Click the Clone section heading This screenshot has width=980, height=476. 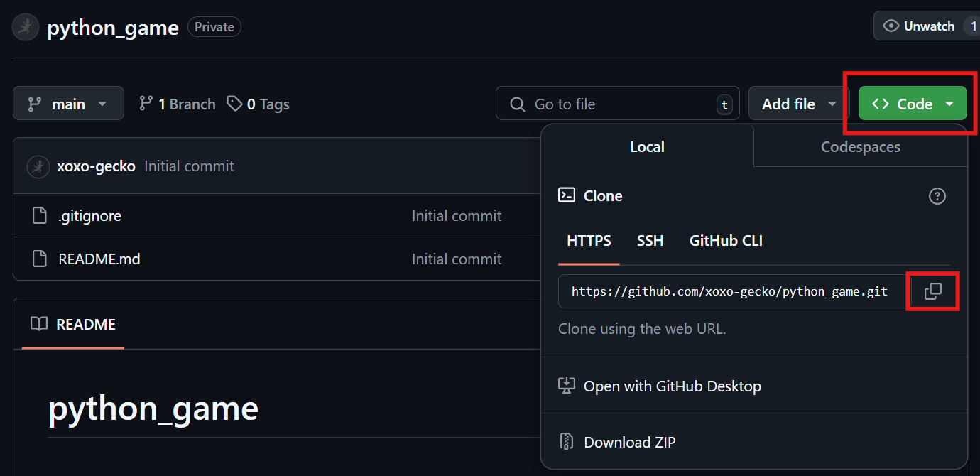[x=603, y=195]
